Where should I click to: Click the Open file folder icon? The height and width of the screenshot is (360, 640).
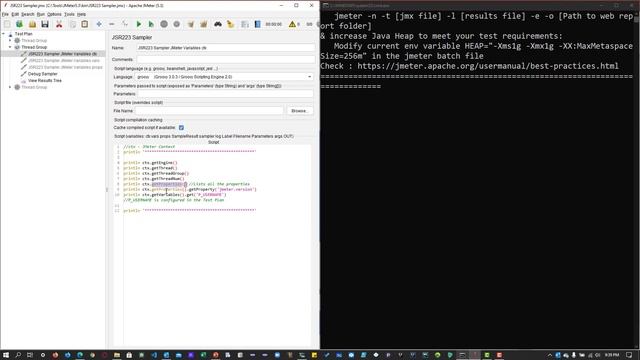tap(32, 24)
